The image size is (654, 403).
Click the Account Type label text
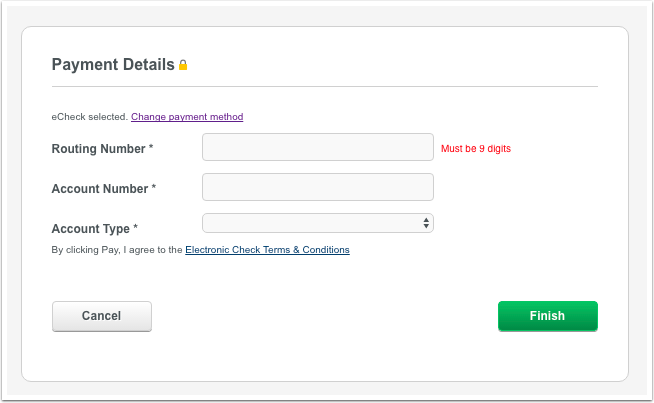coord(91,229)
